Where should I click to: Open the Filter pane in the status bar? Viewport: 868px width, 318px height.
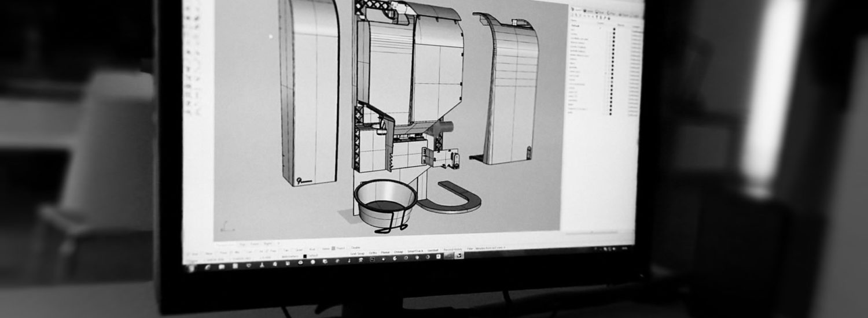point(486,247)
